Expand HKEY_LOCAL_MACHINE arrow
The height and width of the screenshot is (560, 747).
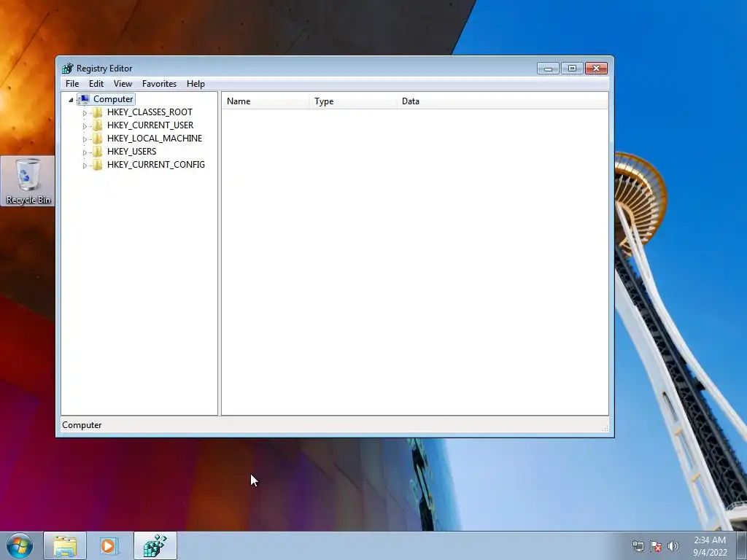click(x=85, y=139)
